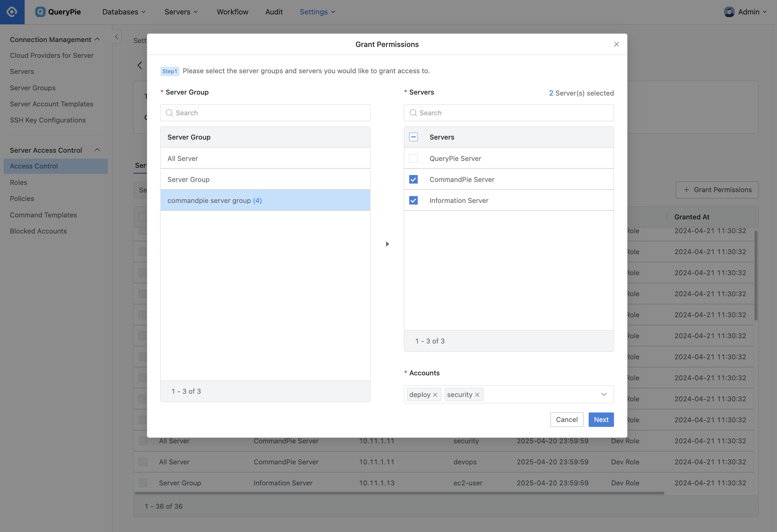The image size is (777, 532).
Task: Open Policies in the sidebar
Action: [22, 198]
